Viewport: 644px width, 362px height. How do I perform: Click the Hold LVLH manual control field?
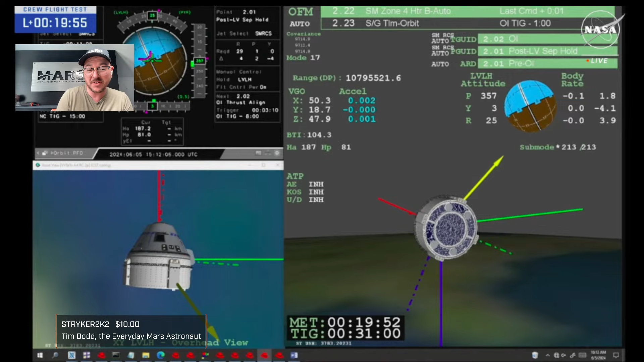(234, 79)
